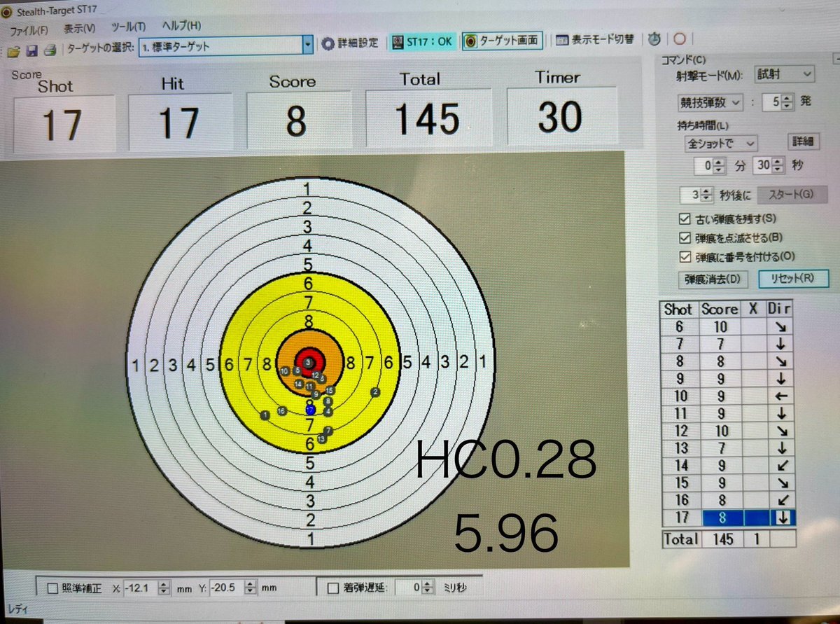Open the ヘルプ(H) menu

181,26
